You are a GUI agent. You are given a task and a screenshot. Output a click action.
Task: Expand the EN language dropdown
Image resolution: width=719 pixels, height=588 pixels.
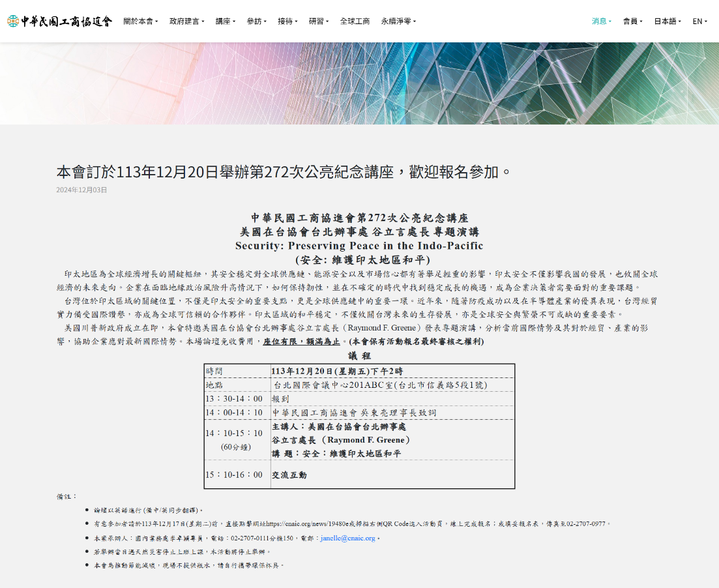699,21
